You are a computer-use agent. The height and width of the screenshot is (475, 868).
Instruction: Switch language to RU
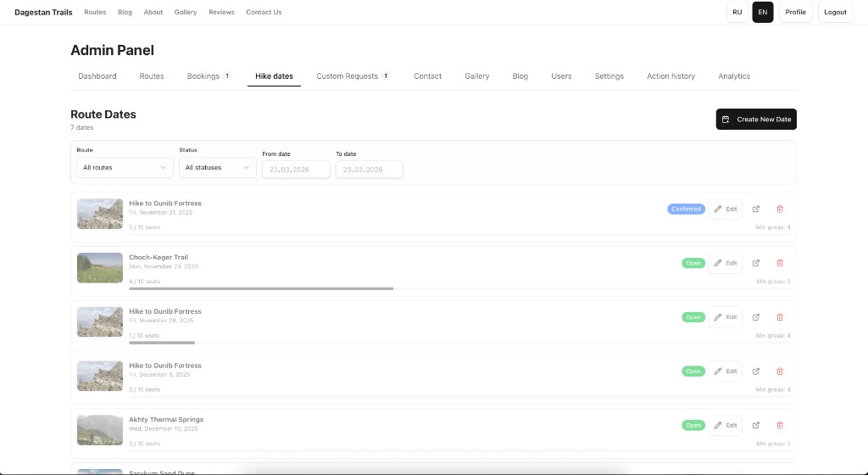737,12
